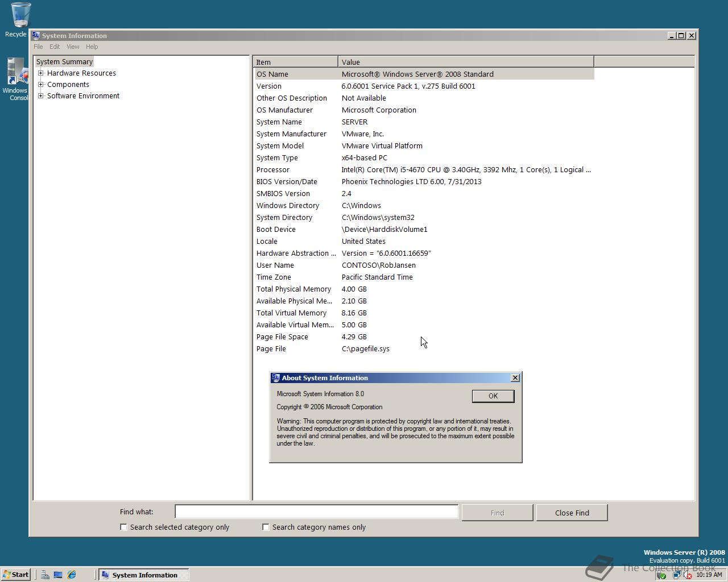Select the System Model row item
Screen dimensions: 728x582
[280, 146]
